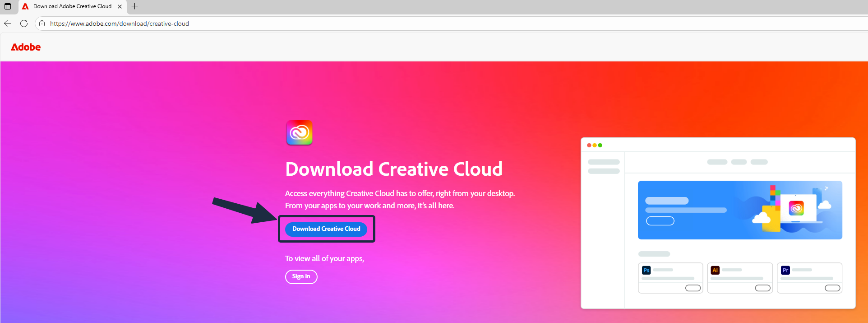This screenshot has height=323, width=868.
Task: Click the Download Creative Cloud button
Action: pyautogui.click(x=326, y=229)
